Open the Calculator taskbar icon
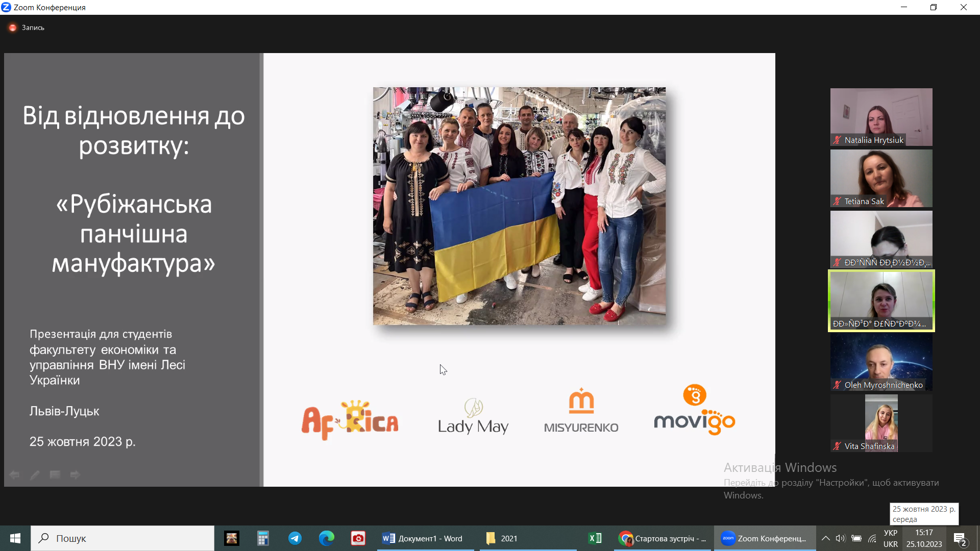Viewport: 980px width, 551px height. point(263,538)
